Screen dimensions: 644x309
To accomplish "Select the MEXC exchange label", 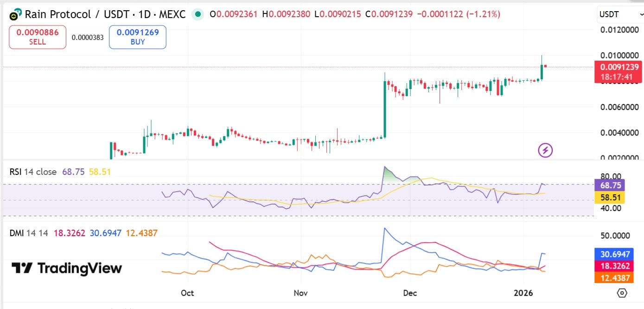I will (x=173, y=14).
